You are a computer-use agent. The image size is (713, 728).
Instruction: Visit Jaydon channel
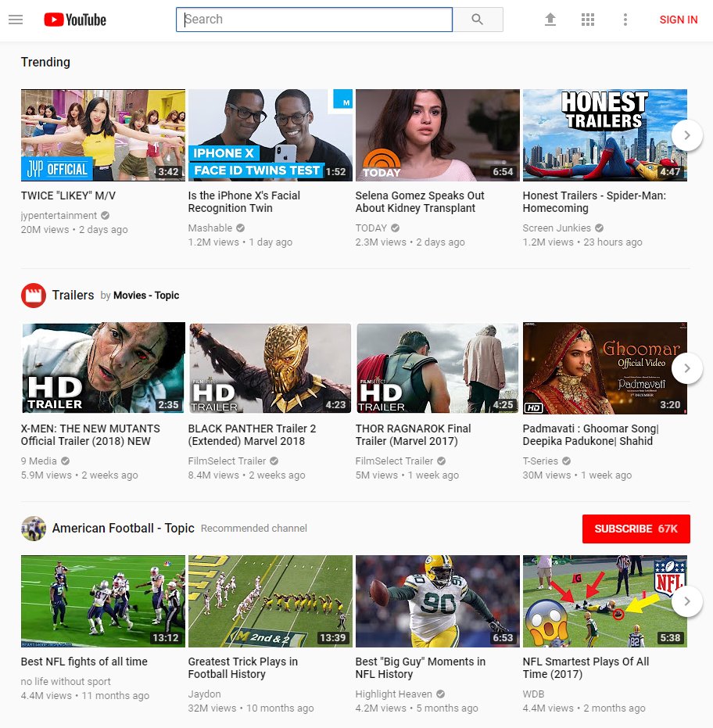[x=205, y=694]
